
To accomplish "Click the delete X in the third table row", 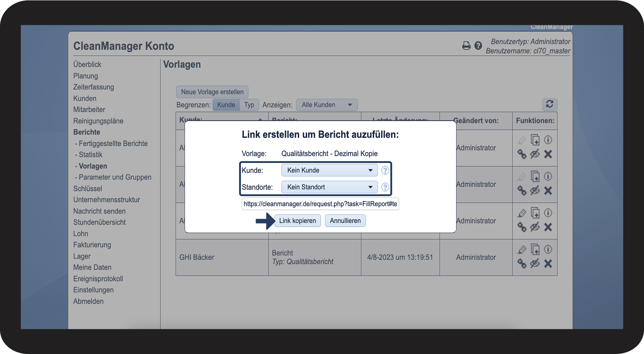I will pos(548,227).
